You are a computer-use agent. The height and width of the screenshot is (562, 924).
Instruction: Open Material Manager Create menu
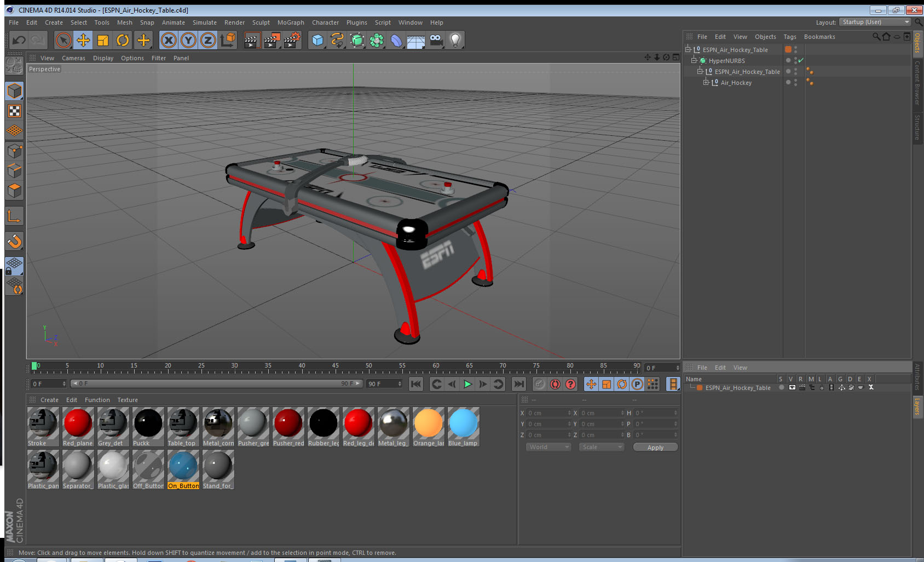(x=49, y=400)
